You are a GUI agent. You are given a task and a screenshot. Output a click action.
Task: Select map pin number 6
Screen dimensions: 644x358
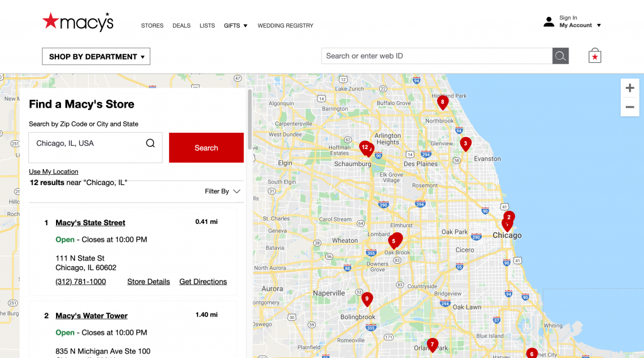tap(532, 354)
